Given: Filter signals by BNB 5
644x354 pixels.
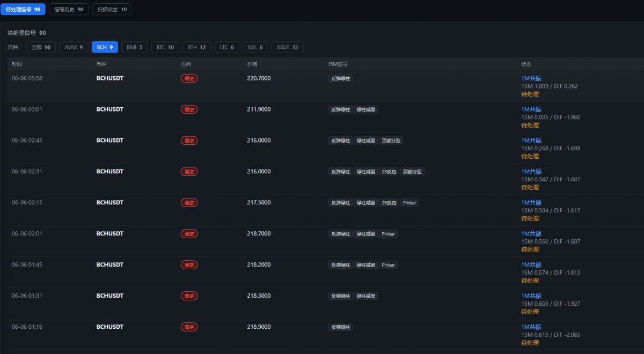Looking at the screenshot, I should [x=135, y=47].
